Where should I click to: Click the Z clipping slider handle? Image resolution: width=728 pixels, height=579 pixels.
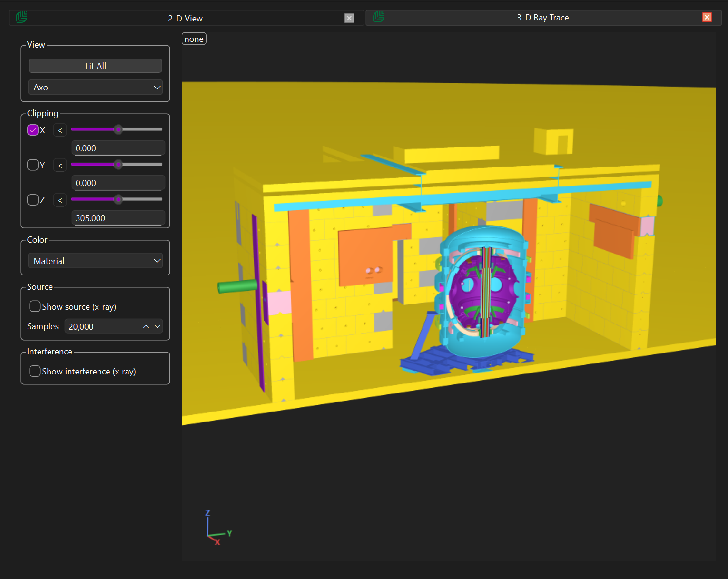(118, 199)
